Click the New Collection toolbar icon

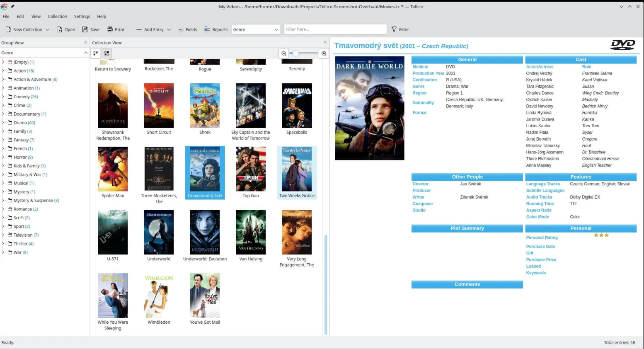pyautogui.click(x=8, y=29)
